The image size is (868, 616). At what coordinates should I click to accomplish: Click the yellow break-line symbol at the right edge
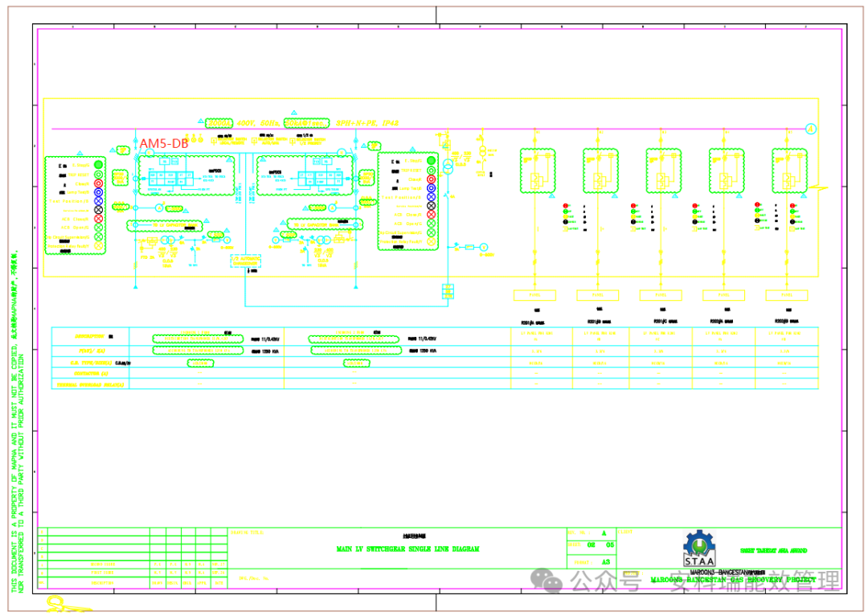[817, 188]
